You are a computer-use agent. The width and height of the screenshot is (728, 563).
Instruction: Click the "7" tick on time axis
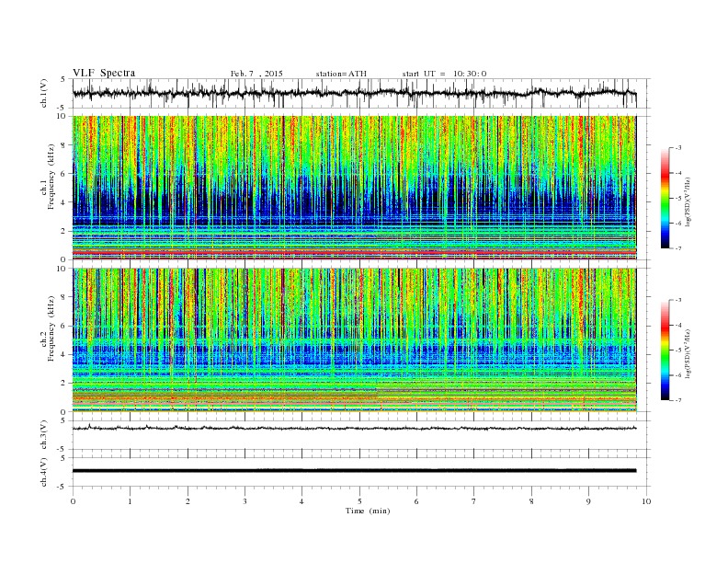click(474, 501)
